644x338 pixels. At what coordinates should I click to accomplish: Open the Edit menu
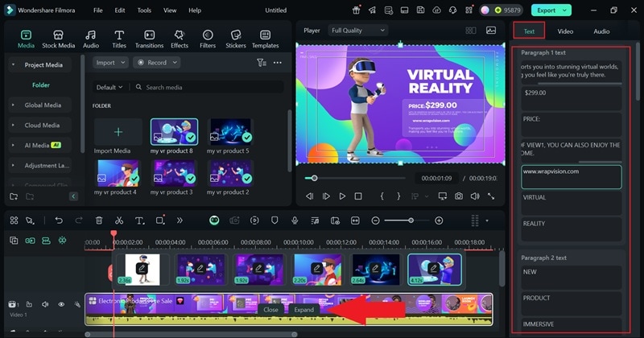[x=119, y=10]
